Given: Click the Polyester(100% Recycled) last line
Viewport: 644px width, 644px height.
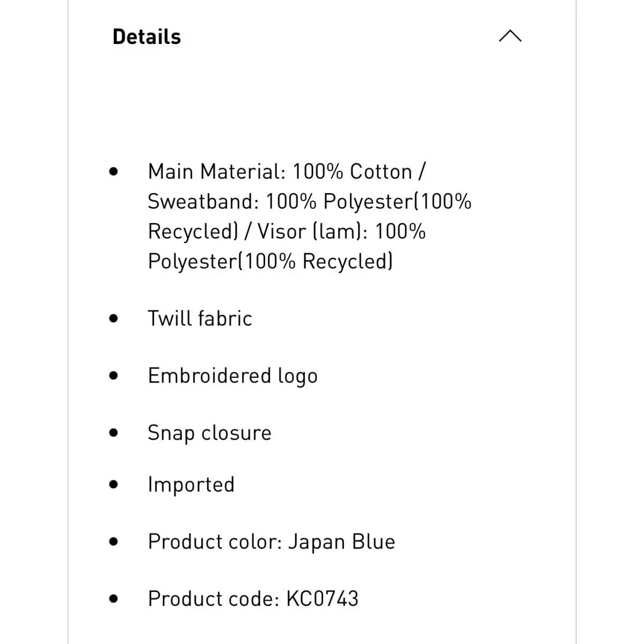Looking at the screenshot, I should click(x=270, y=262).
